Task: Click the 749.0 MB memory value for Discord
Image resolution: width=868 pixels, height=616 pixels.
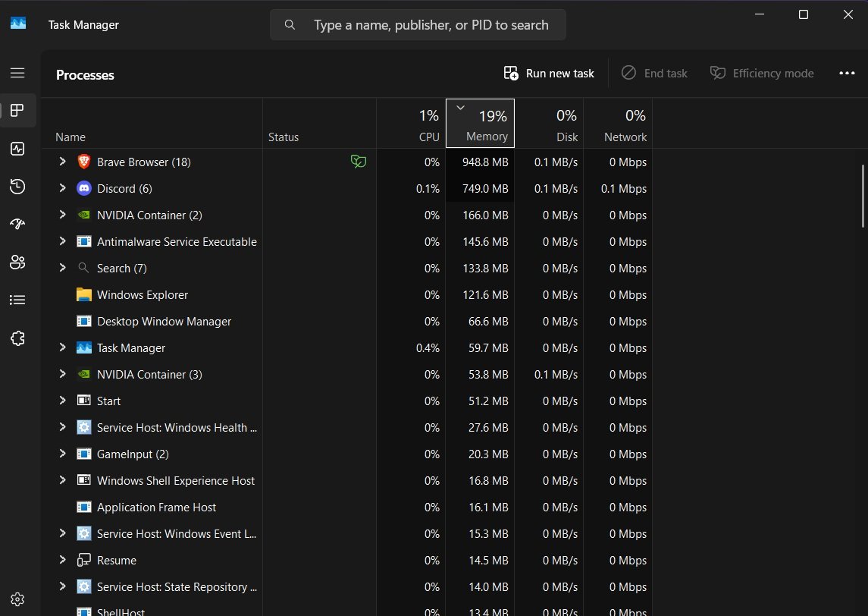Action: 485,188
